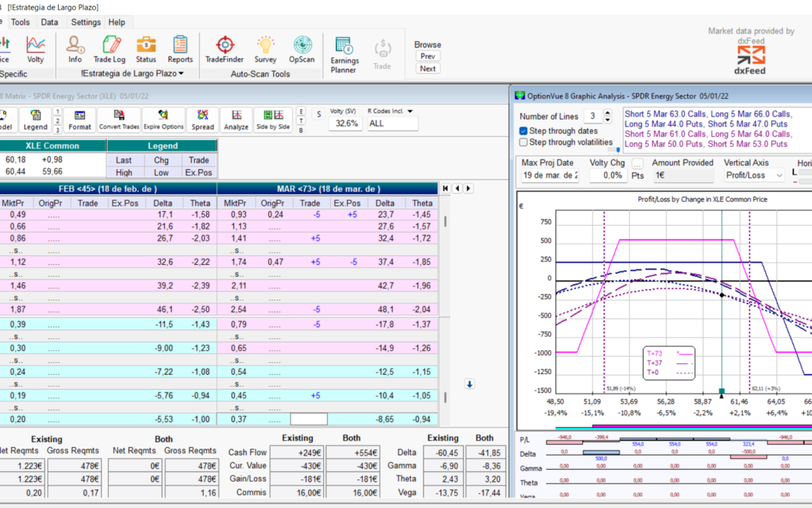This screenshot has height=508, width=812.
Task: Open the Reports tool
Action: [x=180, y=49]
